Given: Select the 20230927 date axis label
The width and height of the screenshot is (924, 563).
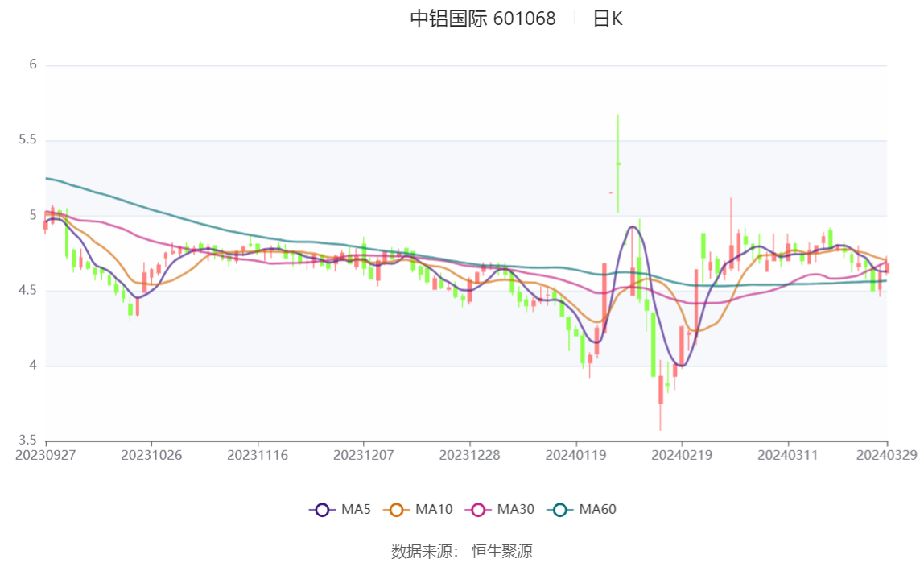Looking at the screenshot, I should (45, 455).
